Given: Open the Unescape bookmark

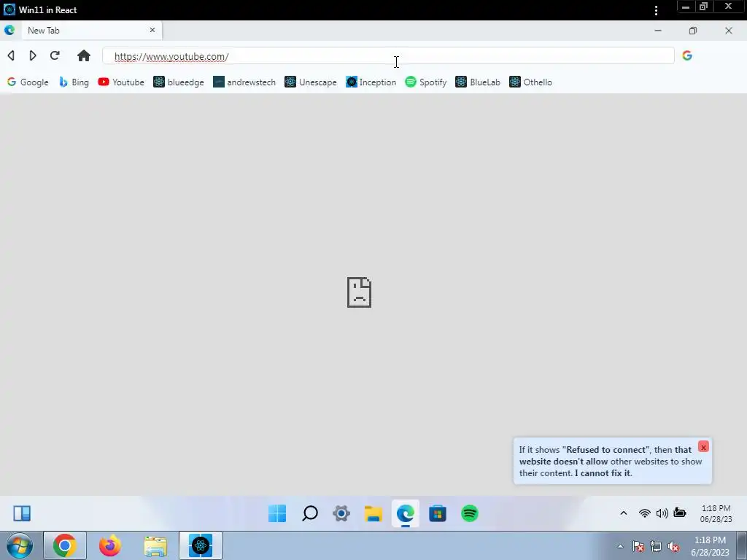Looking at the screenshot, I should click(311, 82).
